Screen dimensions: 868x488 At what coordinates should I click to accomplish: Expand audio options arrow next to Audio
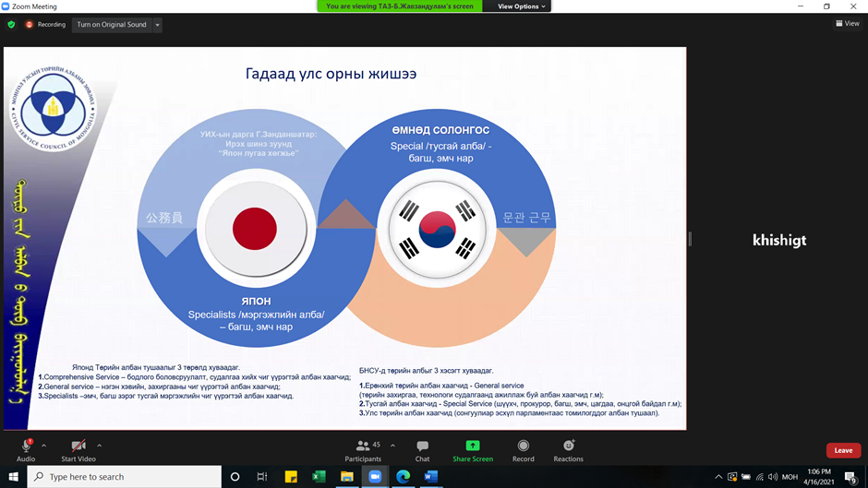pos(43,446)
